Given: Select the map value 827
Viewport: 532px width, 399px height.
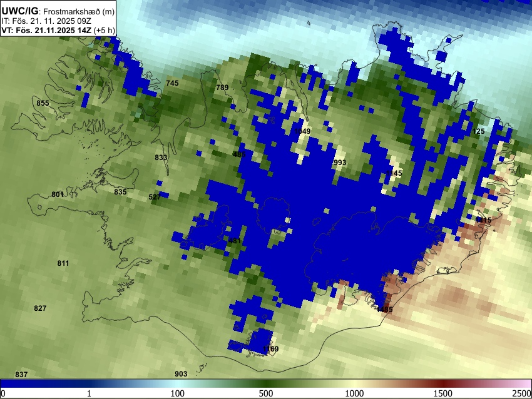Looking at the screenshot, I should coord(40,308).
